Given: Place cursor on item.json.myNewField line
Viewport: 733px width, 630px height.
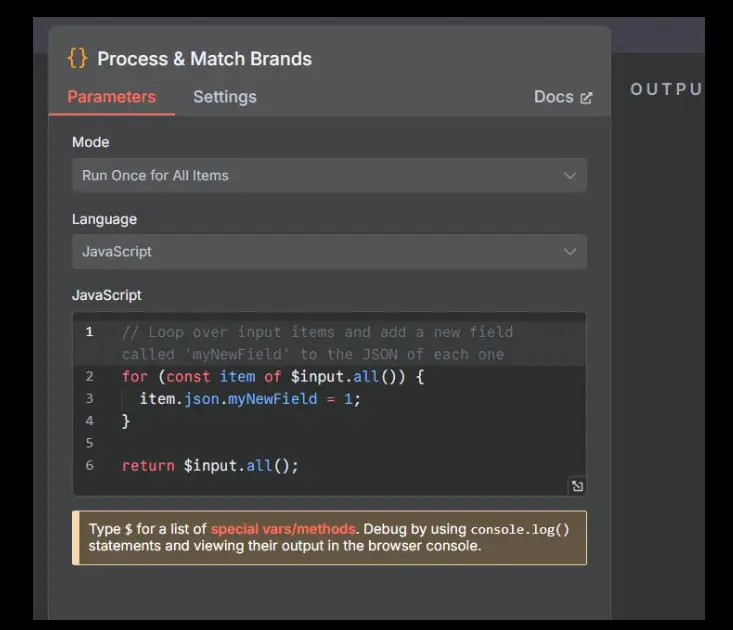Looking at the screenshot, I should click(x=250, y=399).
